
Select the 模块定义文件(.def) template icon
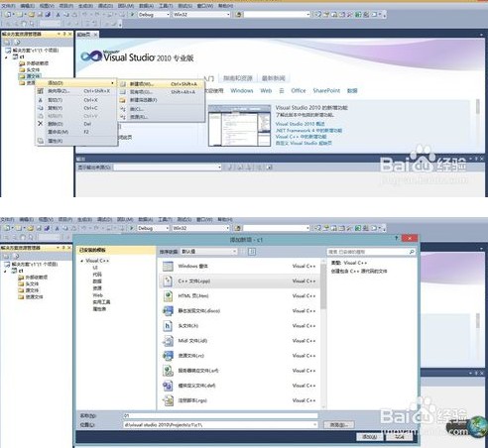coord(168,386)
